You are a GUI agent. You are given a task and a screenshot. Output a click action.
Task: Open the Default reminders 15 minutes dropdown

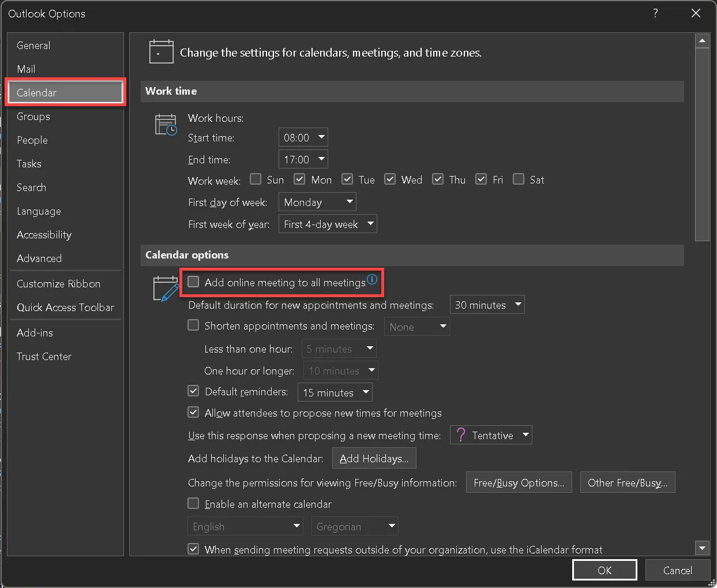(335, 392)
